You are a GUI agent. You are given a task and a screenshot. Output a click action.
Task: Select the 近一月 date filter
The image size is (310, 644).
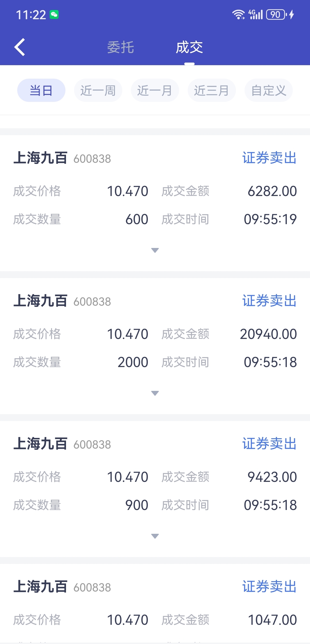click(155, 90)
